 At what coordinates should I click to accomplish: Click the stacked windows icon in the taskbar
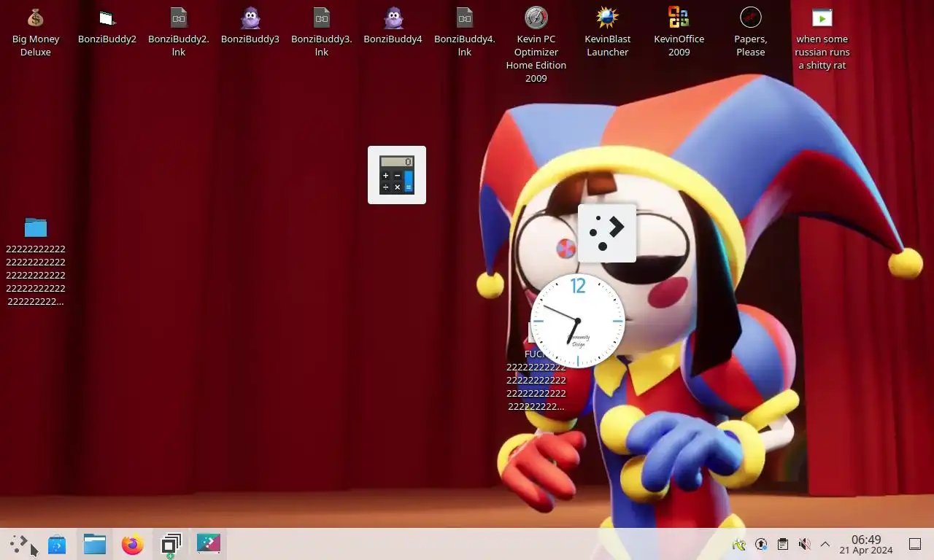click(x=171, y=544)
